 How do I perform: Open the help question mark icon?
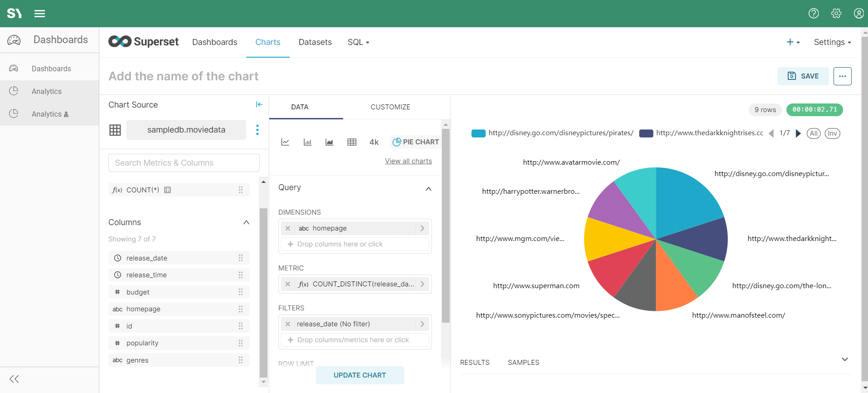[814, 14]
